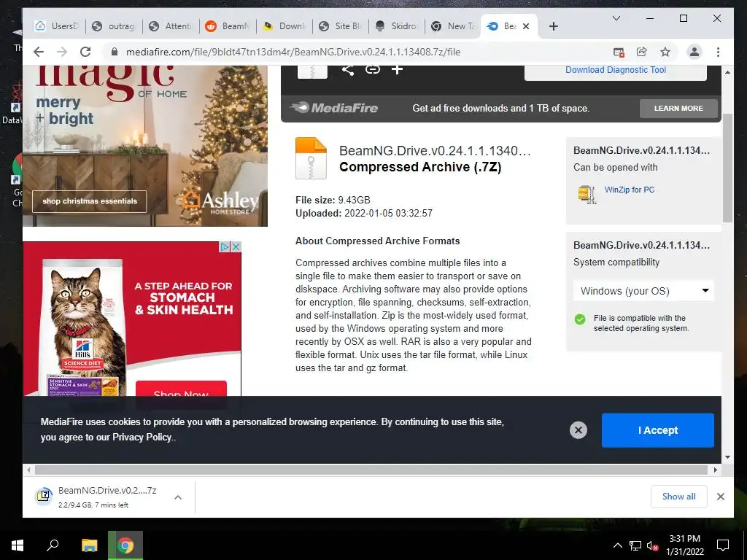Switch to the Attenti tab
Image resolution: width=747 pixels, height=560 pixels.
pos(171,26)
